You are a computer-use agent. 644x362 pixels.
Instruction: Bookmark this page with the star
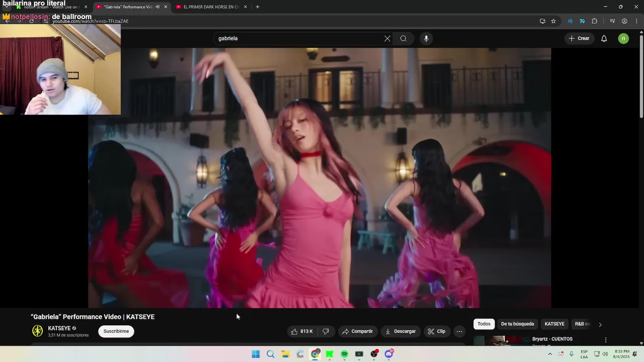coord(553,21)
